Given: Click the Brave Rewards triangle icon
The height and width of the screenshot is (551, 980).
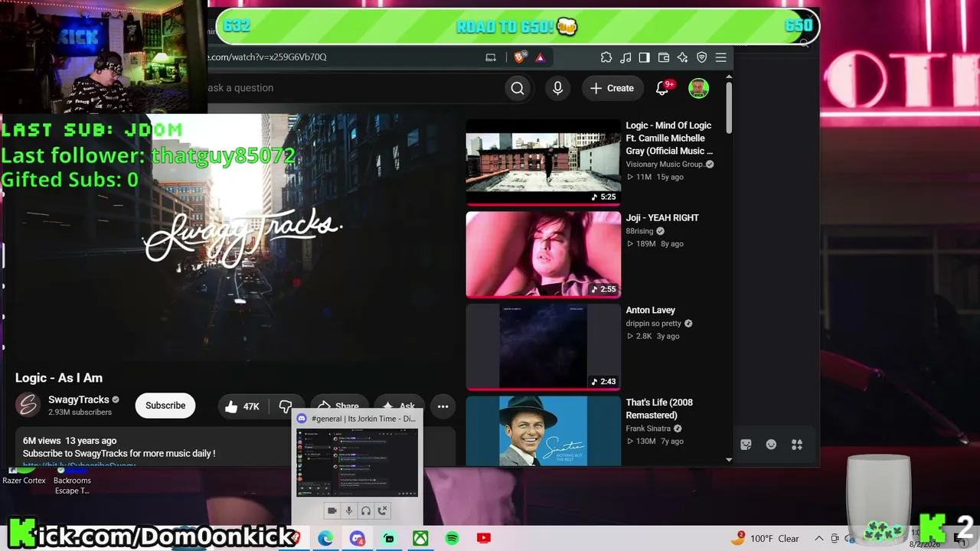Looking at the screenshot, I should (x=540, y=57).
